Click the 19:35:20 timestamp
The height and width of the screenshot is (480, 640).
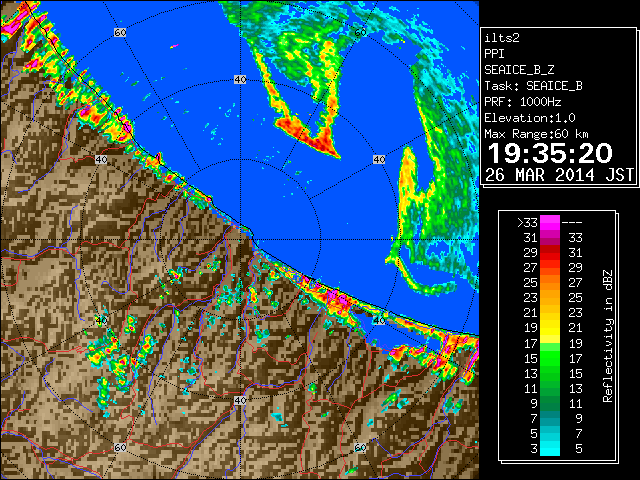point(550,153)
